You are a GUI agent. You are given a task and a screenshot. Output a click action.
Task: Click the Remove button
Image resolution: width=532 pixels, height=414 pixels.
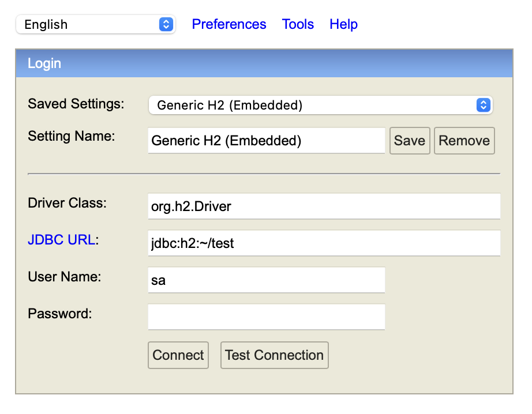tap(464, 141)
